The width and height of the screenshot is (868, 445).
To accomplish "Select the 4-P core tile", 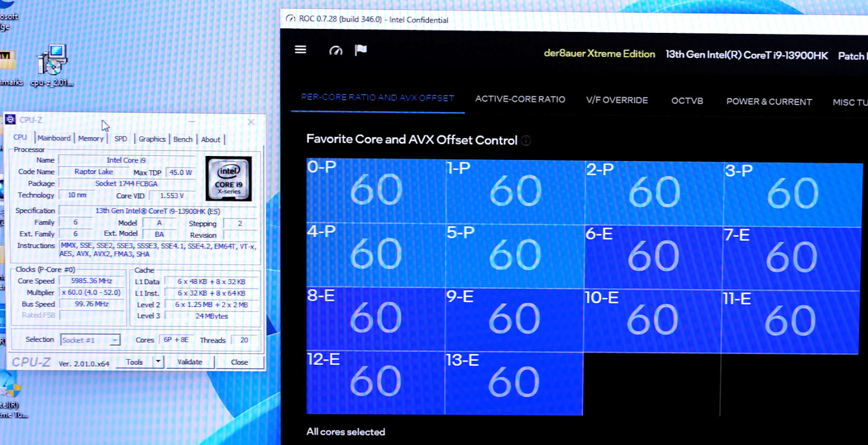I will [x=376, y=255].
